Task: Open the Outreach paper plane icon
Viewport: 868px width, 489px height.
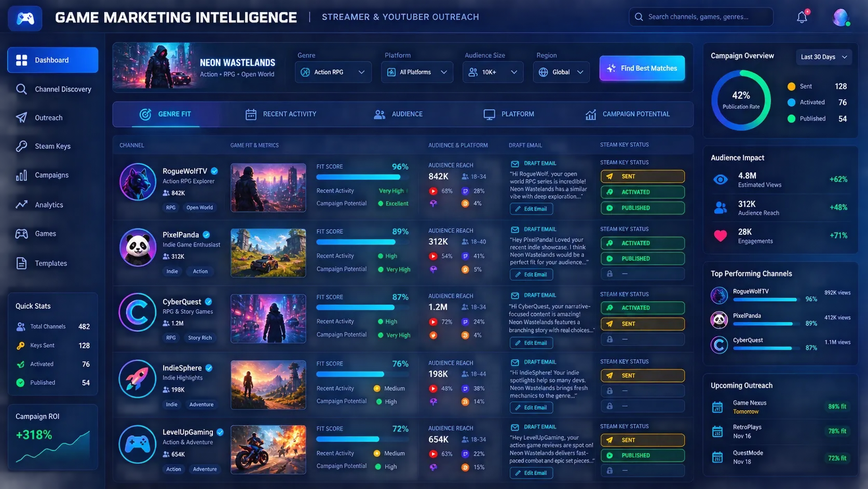Action: pos(21,118)
